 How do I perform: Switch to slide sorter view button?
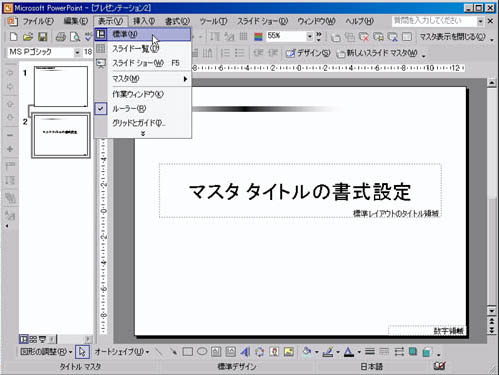click(33, 339)
